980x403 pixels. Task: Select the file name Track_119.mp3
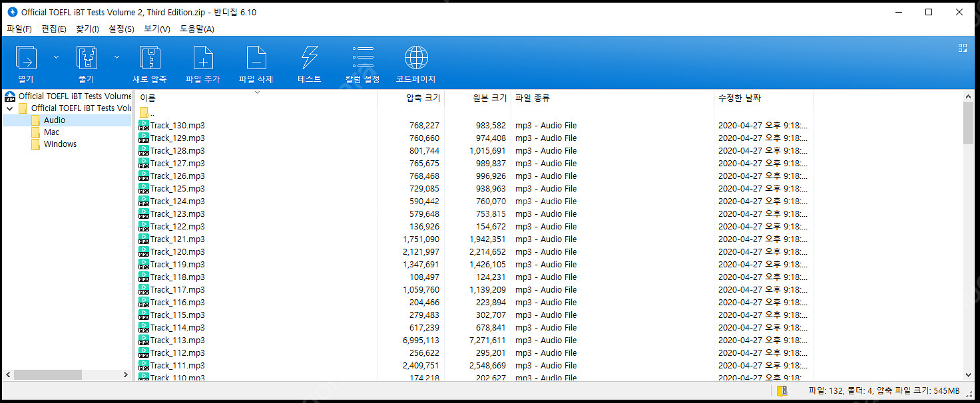click(178, 265)
